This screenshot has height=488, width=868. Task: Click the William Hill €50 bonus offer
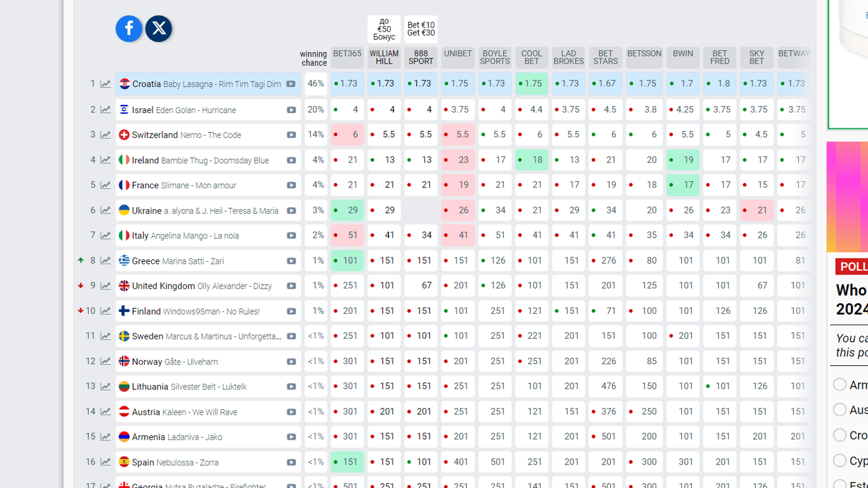pyautogui.click(x=384, y=29)
